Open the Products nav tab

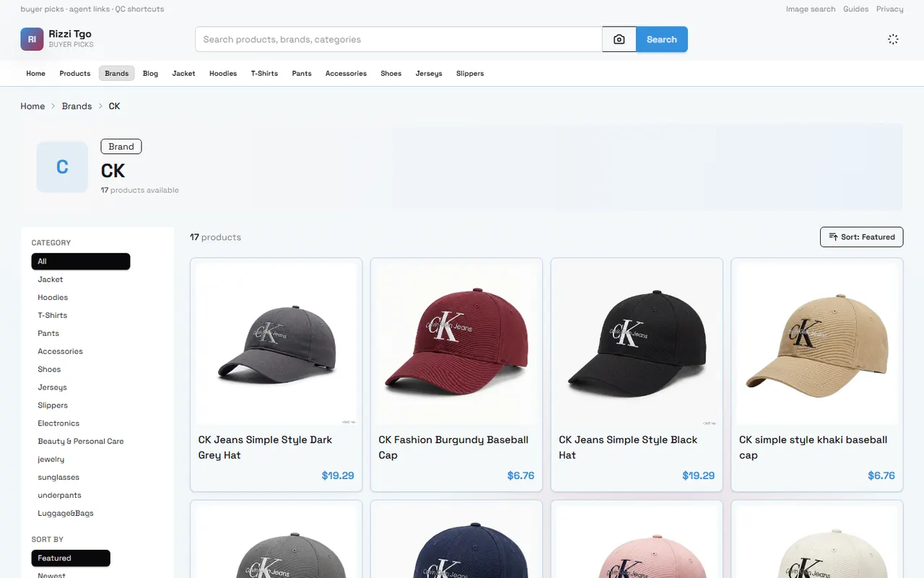tap(75, 74)
